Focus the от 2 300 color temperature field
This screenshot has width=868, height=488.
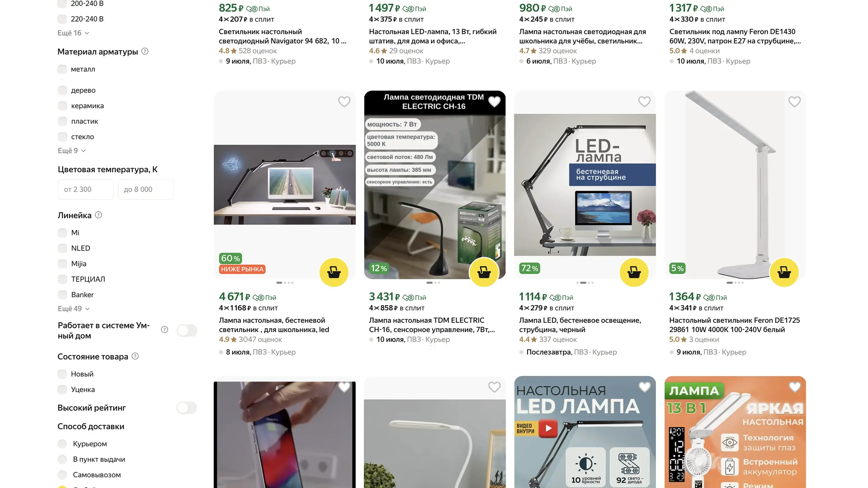click(86, 189)
